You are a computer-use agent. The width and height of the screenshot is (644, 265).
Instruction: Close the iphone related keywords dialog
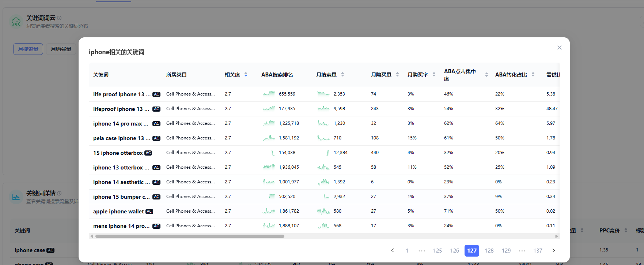(559, 48)
